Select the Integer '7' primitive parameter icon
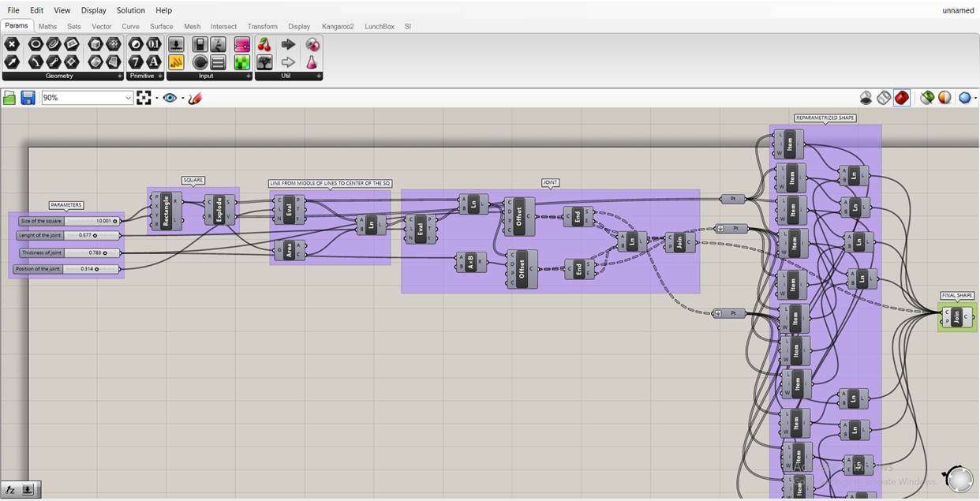The image size is (980, 501). coord(136,62)
